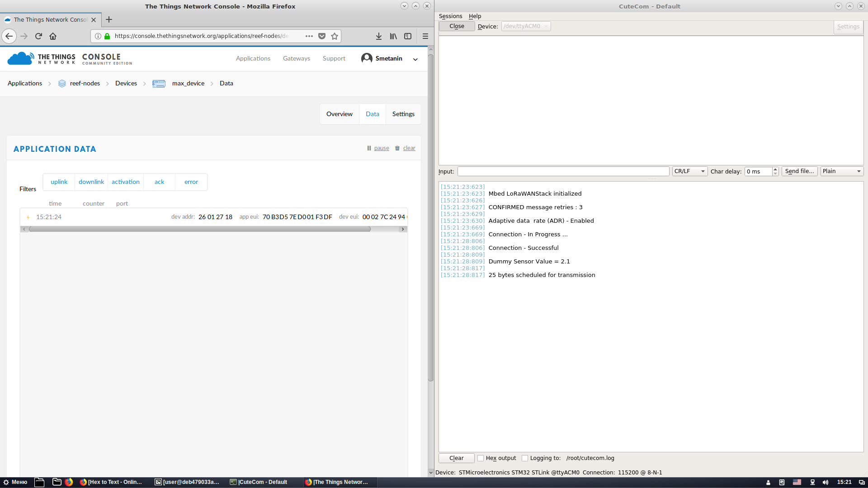868x488 pixels.
Task: Click the trash clear icon
Action: coord(397,148)
